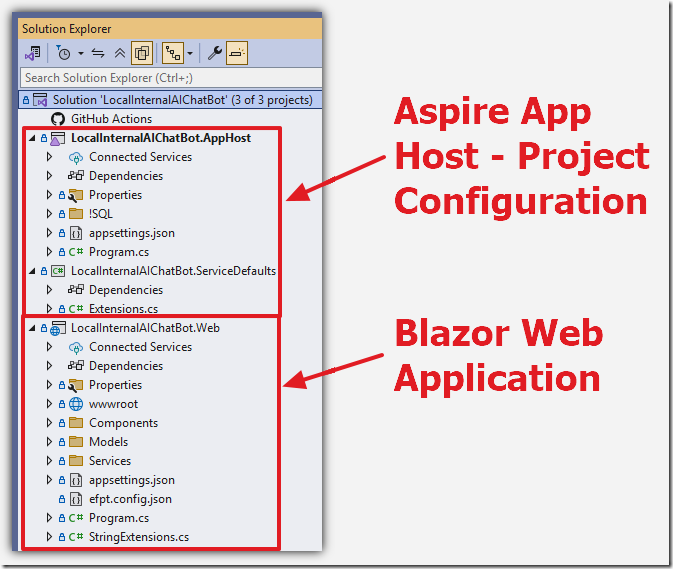Open Extensions.cs file

[x=123, y=309]
